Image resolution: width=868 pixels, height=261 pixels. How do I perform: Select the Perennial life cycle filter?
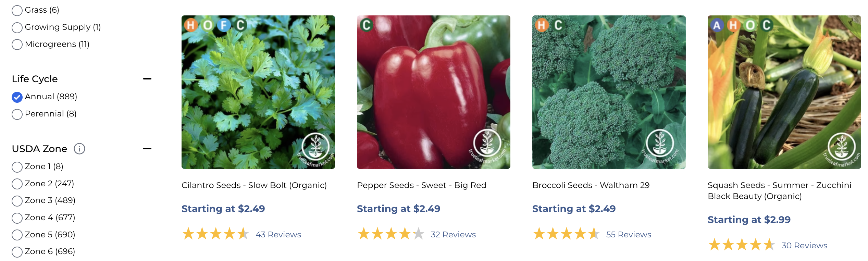(x=17, y=114)
